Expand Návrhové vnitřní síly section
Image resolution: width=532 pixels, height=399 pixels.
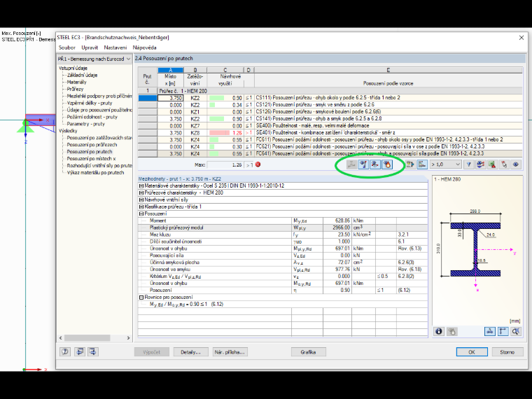(x=141, y=199)
